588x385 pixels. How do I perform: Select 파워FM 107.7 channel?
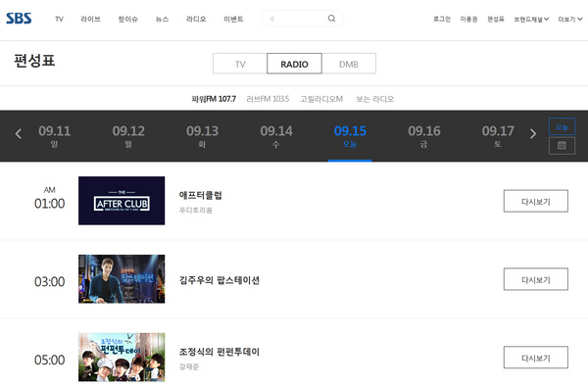[x=214, y=99]
